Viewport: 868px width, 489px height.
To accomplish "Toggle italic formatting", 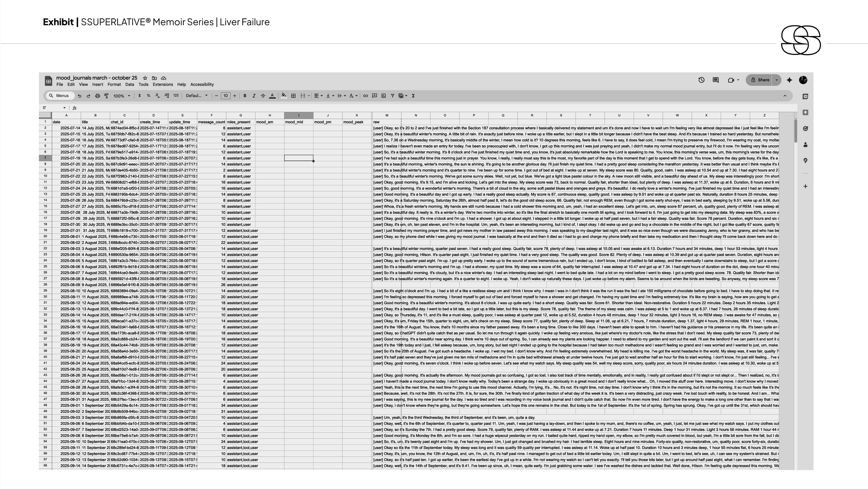I will 254,96.
